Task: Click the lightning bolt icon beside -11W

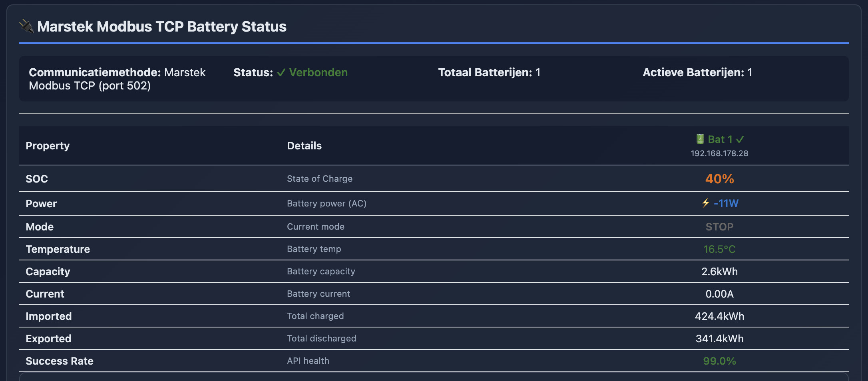Action: (x=706, y=203)
